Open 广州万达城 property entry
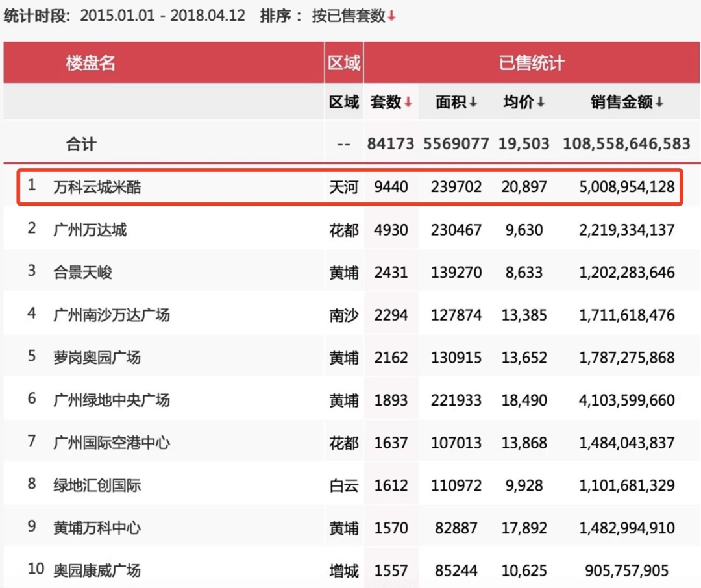The width and height of the screenshot is (701, 588). tap(90, 230)
